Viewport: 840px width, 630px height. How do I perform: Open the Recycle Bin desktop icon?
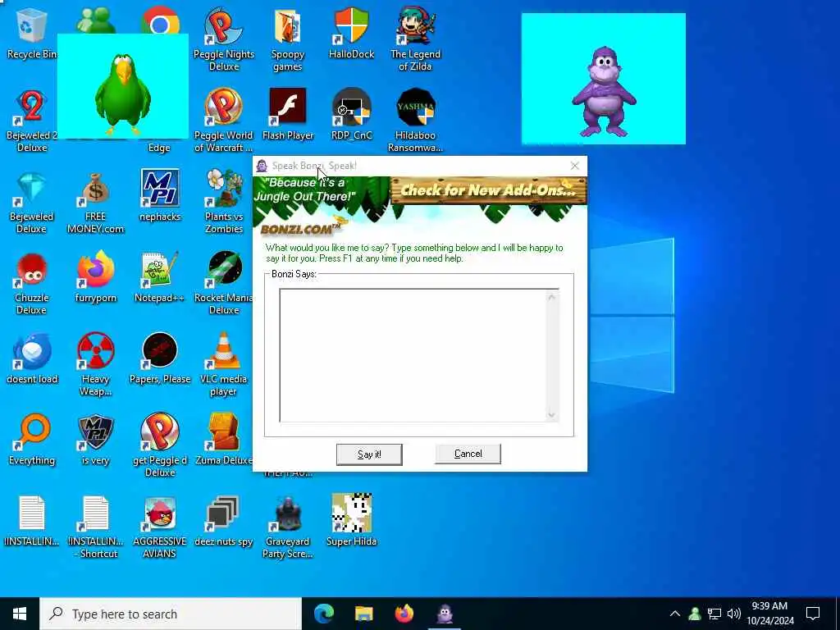click(31, 27)
